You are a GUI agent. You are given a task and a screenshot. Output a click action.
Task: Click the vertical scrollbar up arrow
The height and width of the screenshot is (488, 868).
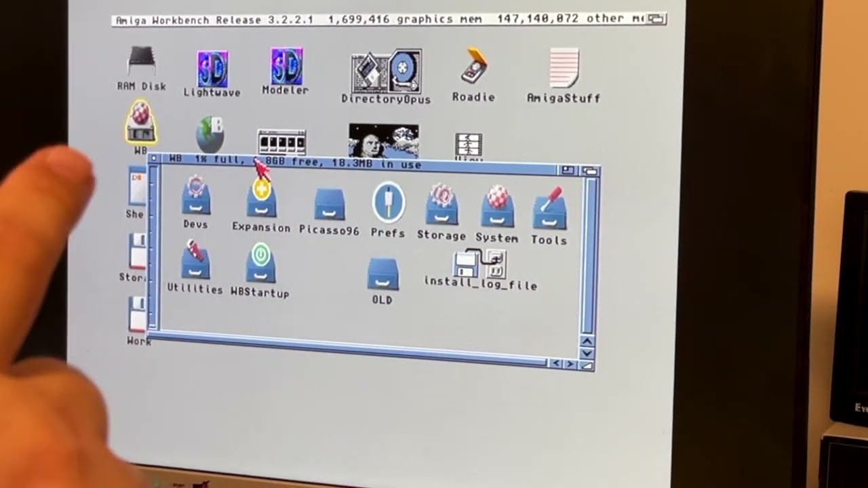[x=587, y=340]
